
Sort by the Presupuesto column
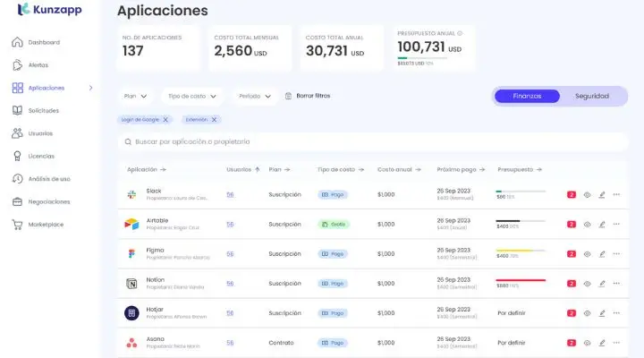tap(520, 169)
